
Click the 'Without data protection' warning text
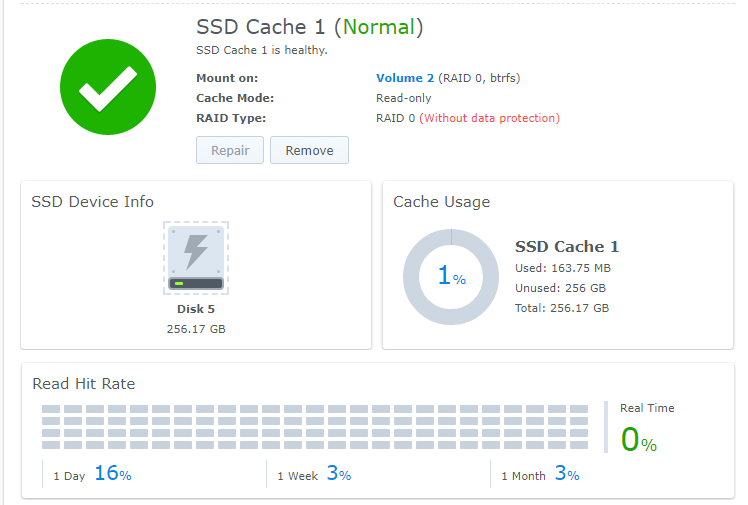tap(489, 118)
